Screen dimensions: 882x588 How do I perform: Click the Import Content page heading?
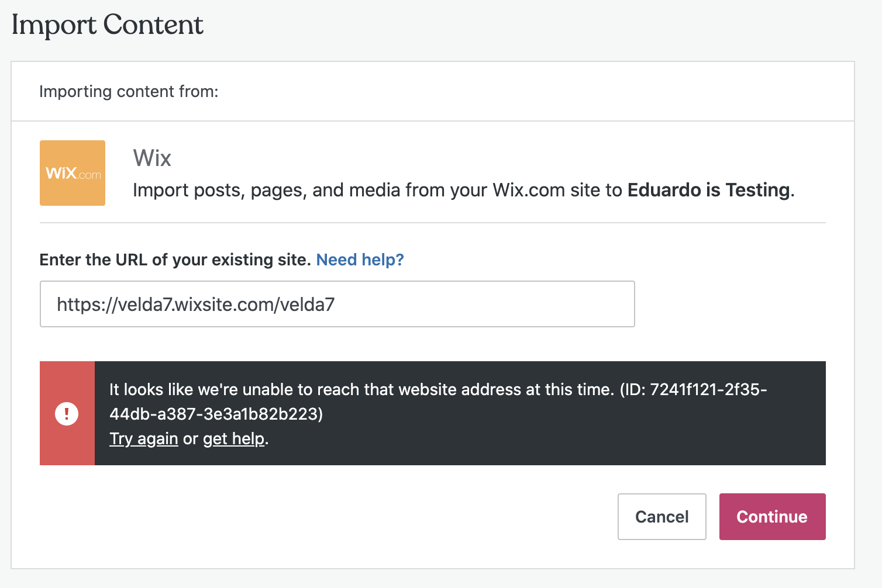108,25
